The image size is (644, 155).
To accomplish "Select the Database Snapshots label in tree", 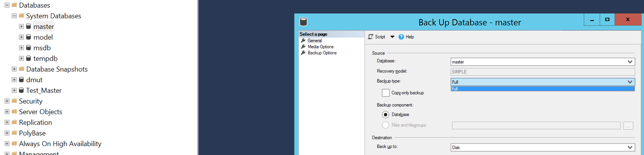I will 57,69.
